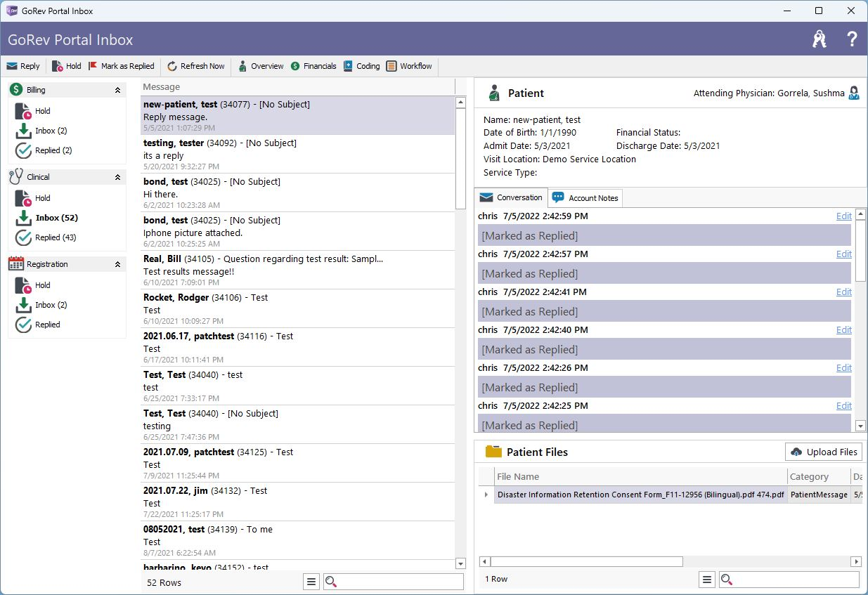Viewport: 868px width, 595px height.
Task: Click Edit link for 2:42:40 PM entry
Action: click(844, 330)
